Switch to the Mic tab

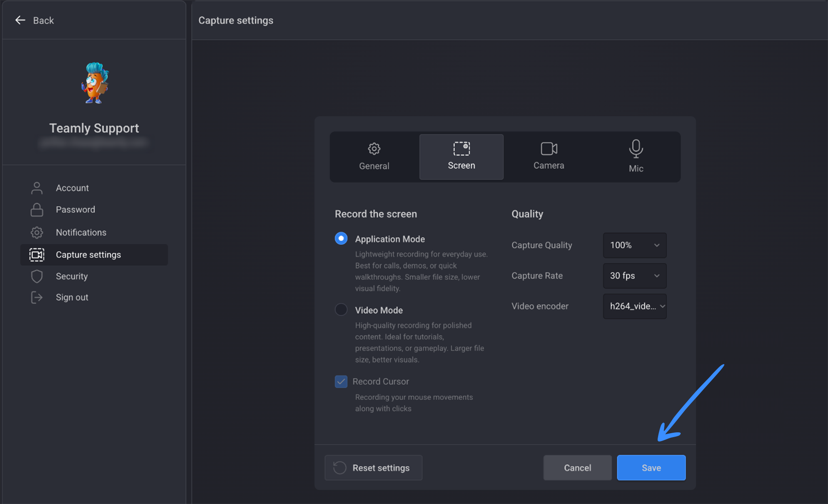[636, 157]
